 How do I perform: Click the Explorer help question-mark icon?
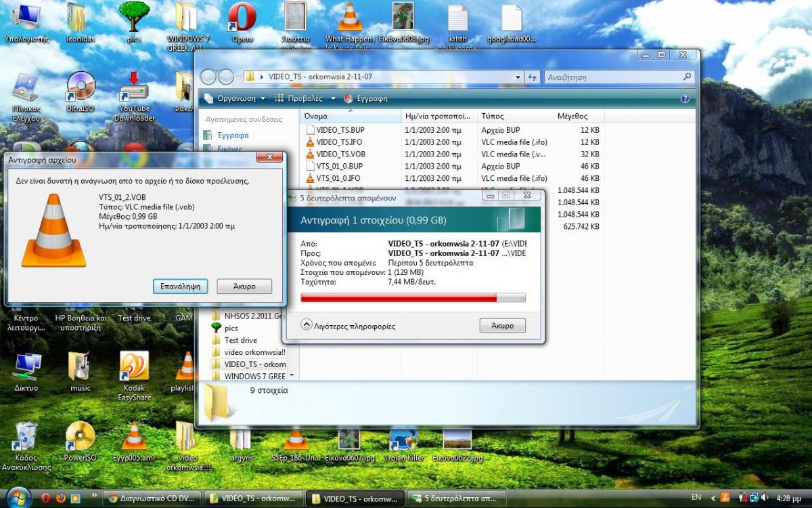[685, 98]
